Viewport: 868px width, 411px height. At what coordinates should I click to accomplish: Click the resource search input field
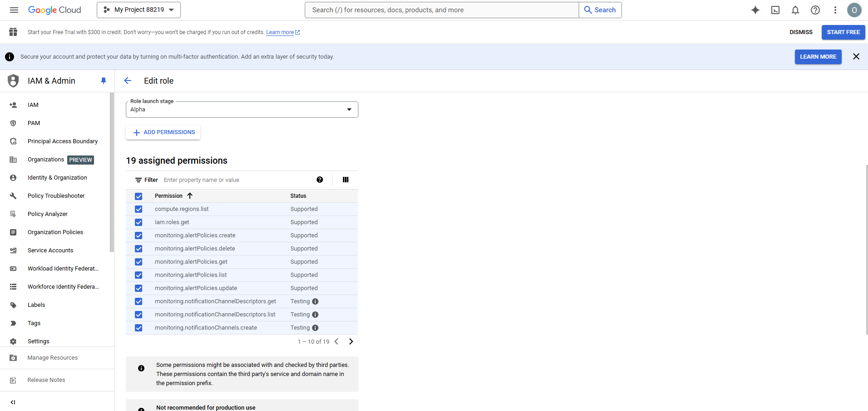441,10
